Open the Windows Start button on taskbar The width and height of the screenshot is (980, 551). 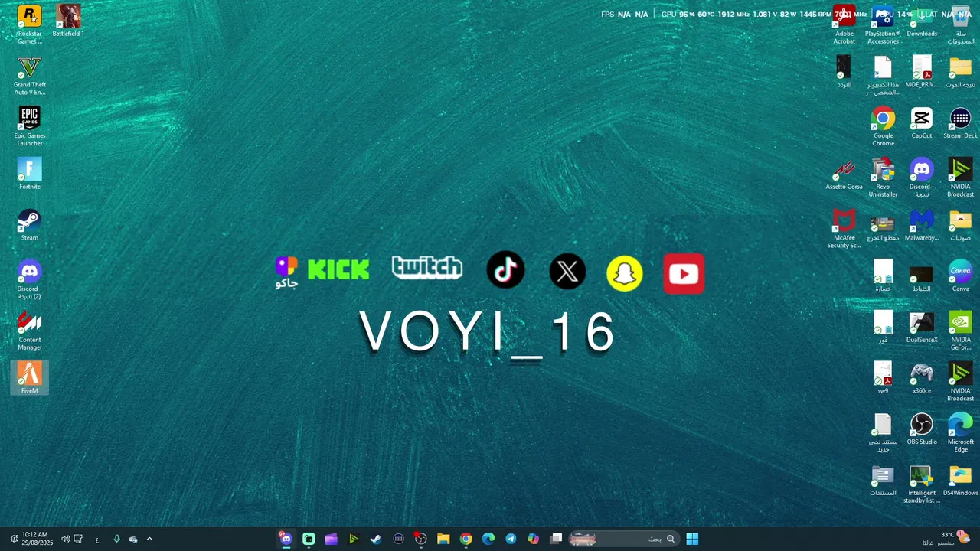click(692, 539)
